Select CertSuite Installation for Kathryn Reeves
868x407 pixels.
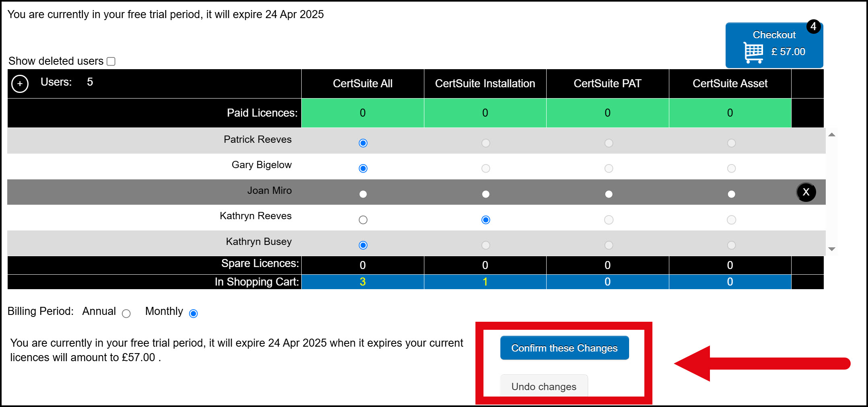pyautogui.click(x=485, y=220)
